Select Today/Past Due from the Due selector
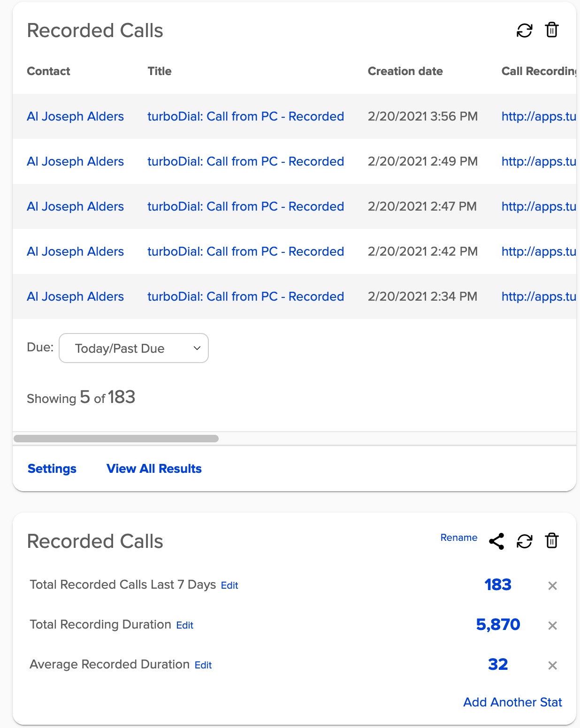 [120, 348]
